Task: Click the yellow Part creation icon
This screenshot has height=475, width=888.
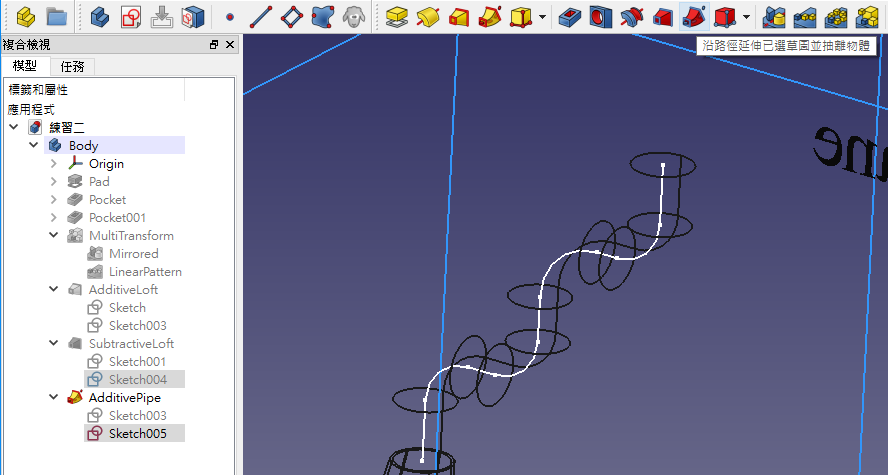Action: (x=25, y=18)
